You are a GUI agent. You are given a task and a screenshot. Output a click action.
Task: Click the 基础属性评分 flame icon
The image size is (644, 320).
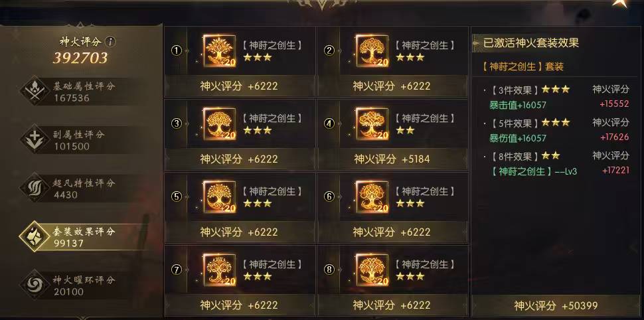pyautogui.click(x=35, y=91)
